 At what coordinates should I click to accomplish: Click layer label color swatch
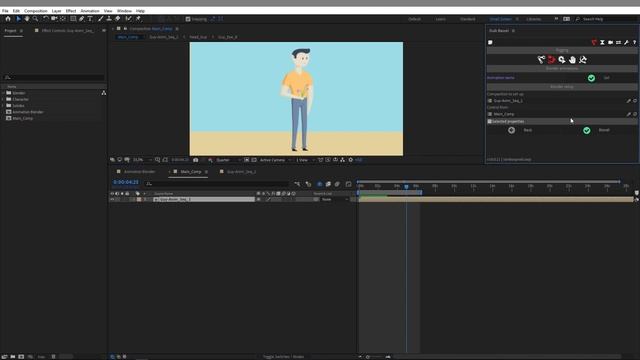pyautogui.click(x=139, y=200)
